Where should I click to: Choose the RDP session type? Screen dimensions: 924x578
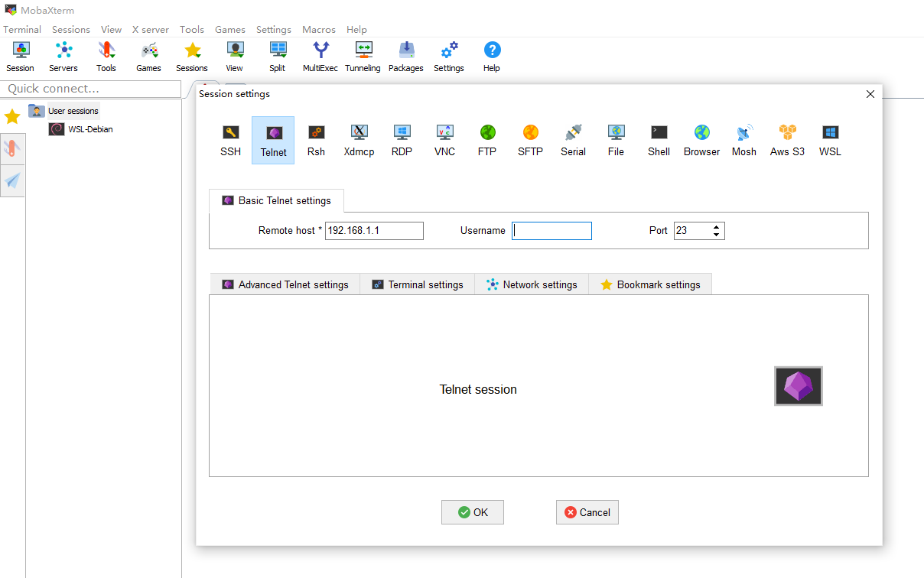tap(402, 140)
